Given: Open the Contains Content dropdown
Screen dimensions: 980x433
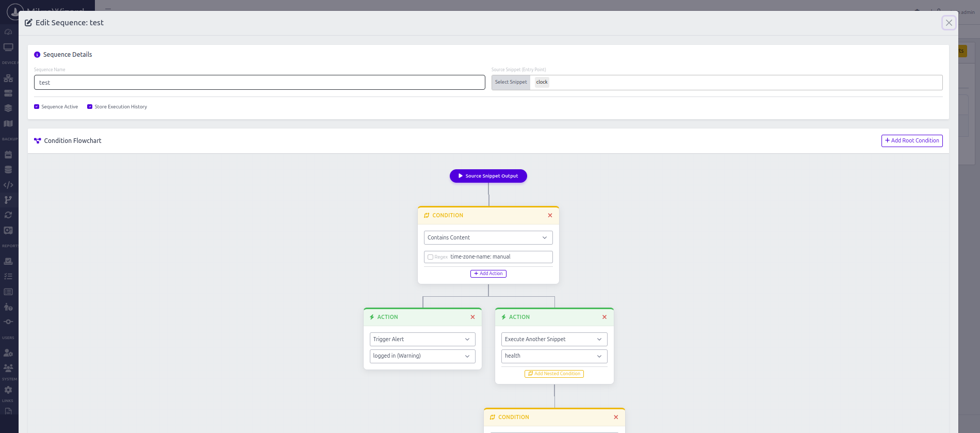Looking at the screenshot, I should (x=488, y=238).
